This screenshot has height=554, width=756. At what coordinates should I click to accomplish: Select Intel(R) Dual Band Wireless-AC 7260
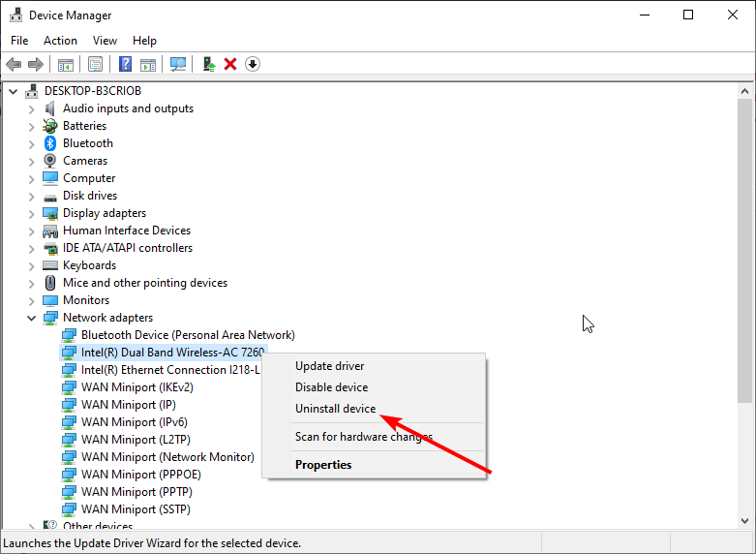pyautogui.click(x=172, y=353)
